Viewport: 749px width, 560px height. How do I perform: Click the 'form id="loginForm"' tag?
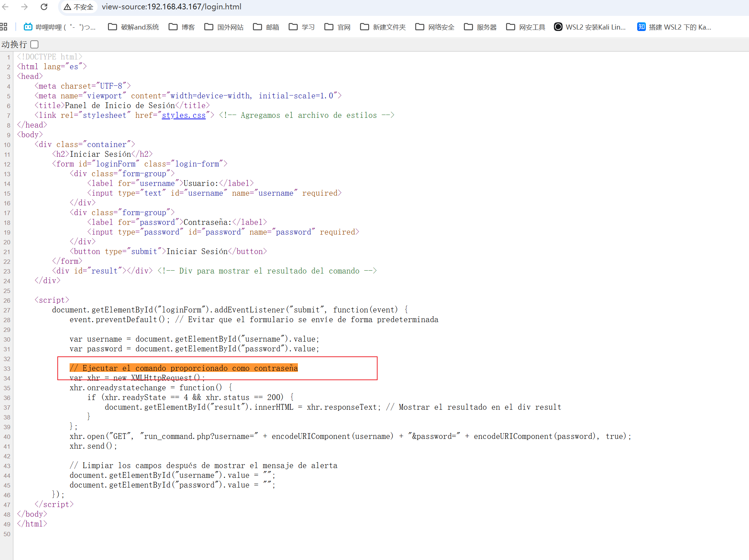tap(140, 164)
